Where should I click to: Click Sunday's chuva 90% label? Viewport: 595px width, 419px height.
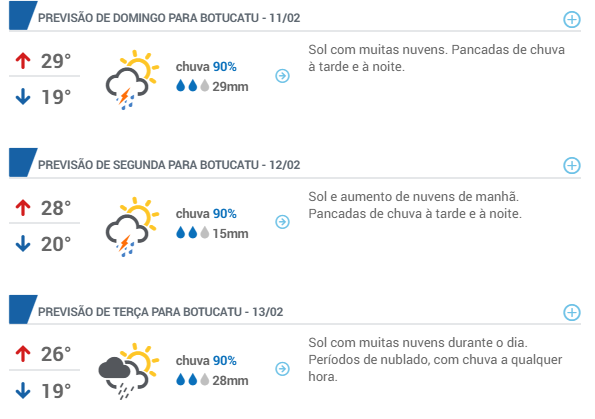[x=206, y=67]
